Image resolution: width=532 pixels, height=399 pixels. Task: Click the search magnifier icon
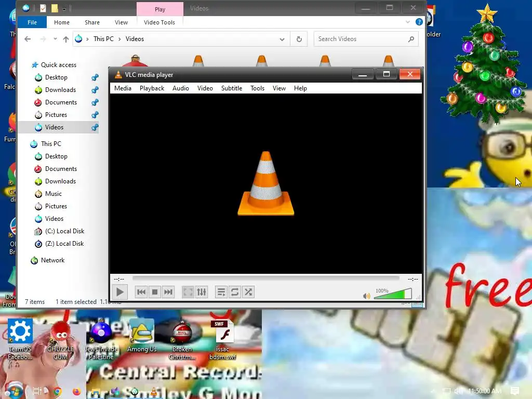coord(411,39)
